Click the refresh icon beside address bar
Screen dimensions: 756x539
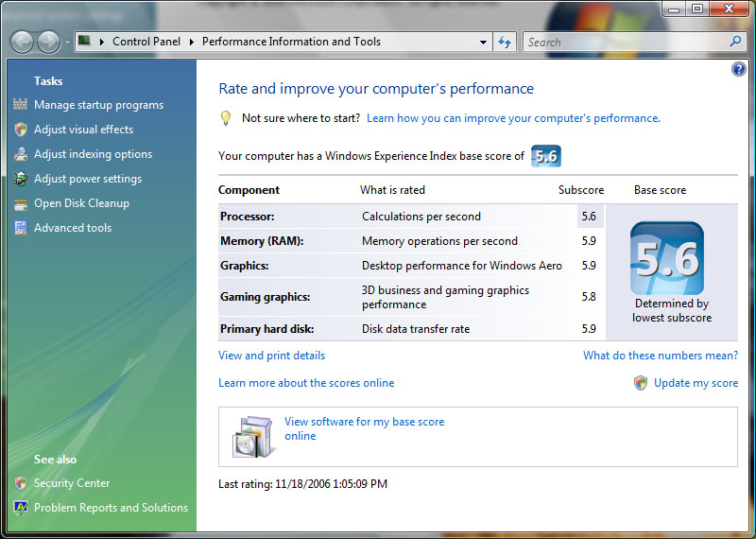click(505, 42)
